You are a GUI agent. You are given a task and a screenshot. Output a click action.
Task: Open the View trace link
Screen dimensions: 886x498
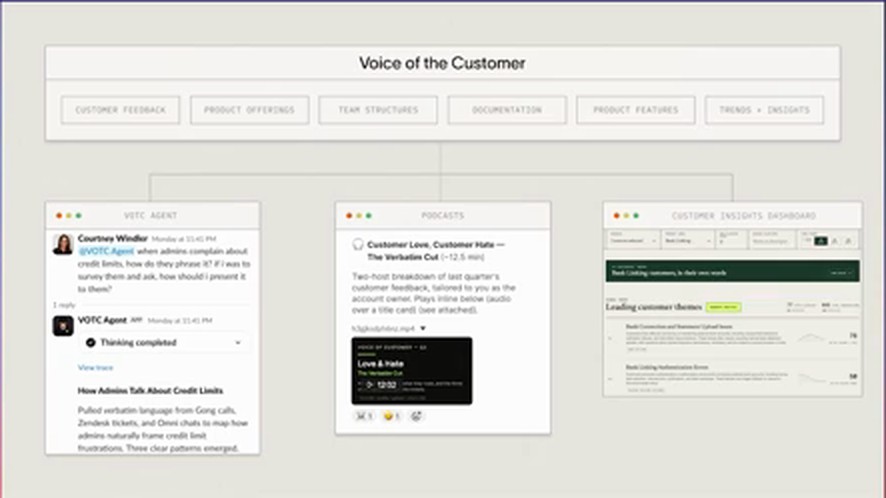(95, 367)
